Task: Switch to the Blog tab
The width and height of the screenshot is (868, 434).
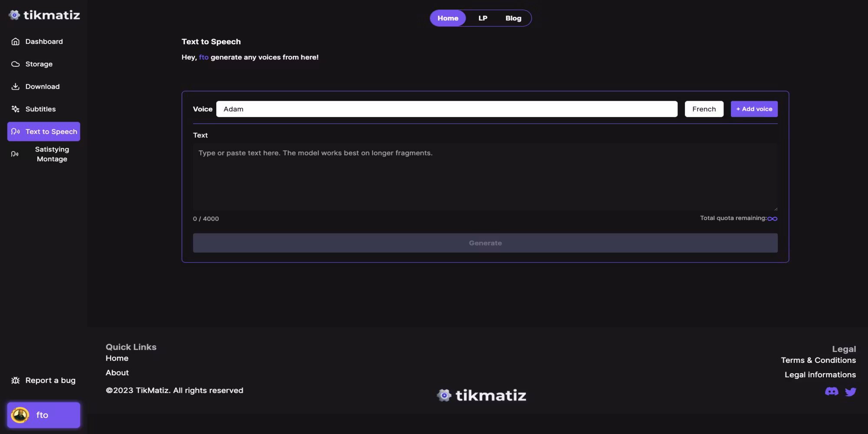Action: pos(513,18)
